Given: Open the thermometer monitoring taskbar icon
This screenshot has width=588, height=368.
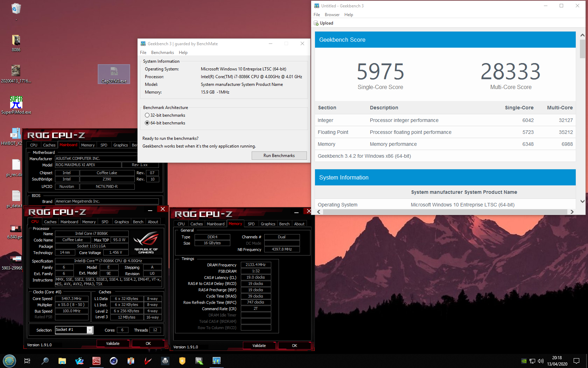Looking at the screenshot, I should point(131,361).
